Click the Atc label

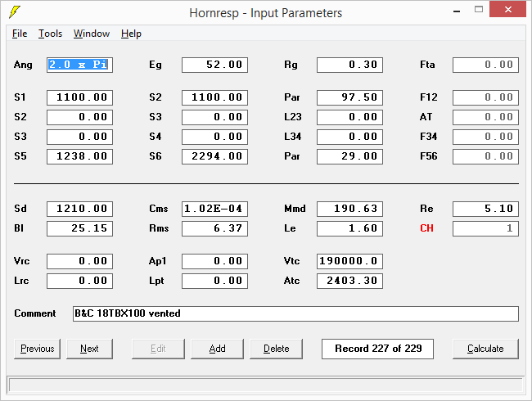click(292, 281)
